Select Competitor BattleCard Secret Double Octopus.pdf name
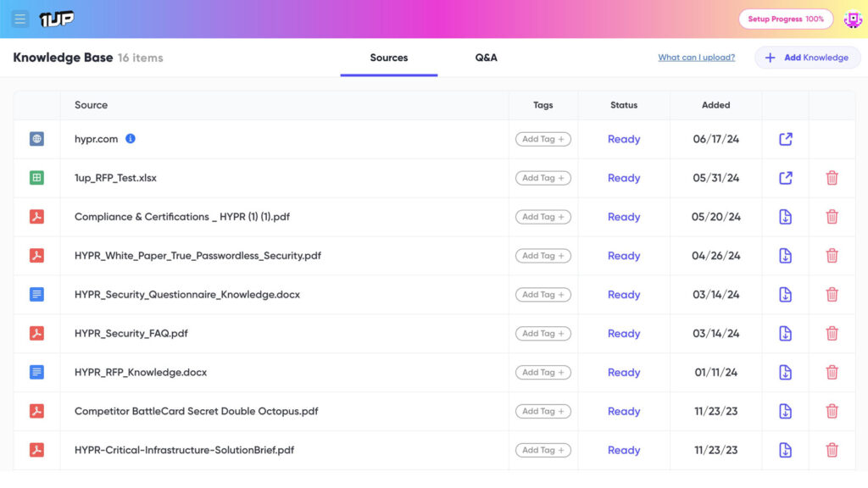Screen dimensions: 868x488 [x=197, y=411]
